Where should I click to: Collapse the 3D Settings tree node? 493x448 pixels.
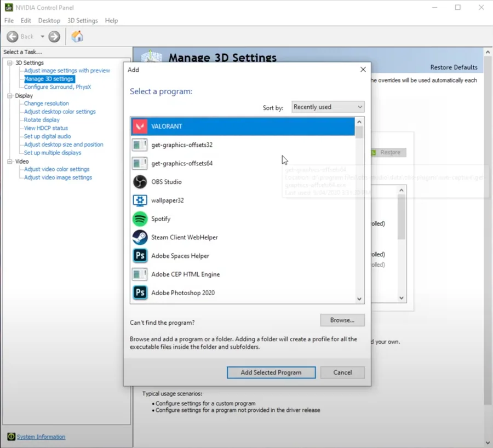[x=10, y=63]
